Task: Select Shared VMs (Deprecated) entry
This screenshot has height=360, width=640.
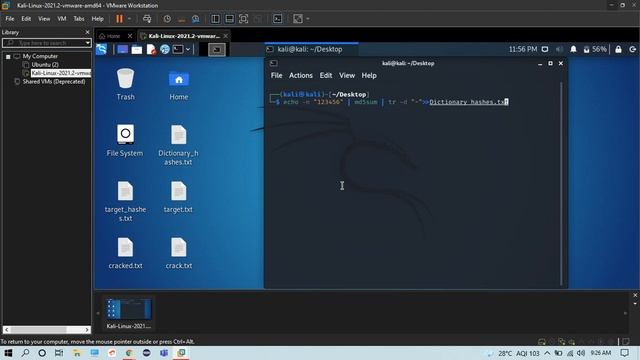Action: [x=54, y=82]
